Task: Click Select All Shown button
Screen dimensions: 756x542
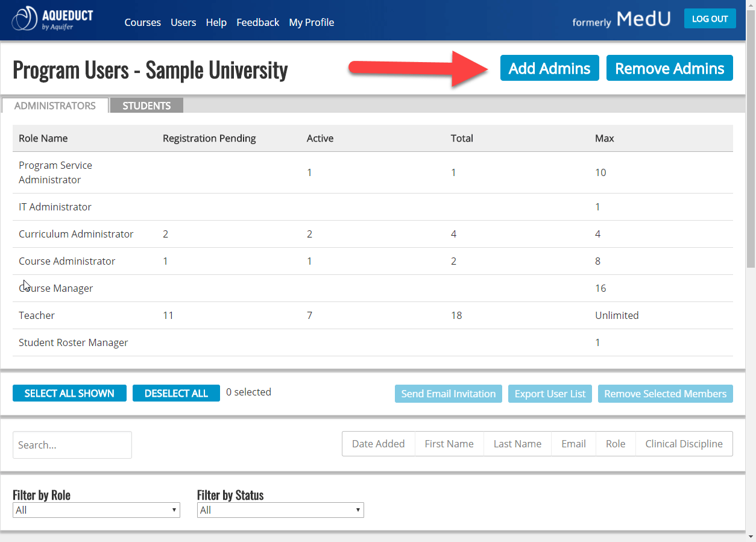Action: tap(69, 393)
